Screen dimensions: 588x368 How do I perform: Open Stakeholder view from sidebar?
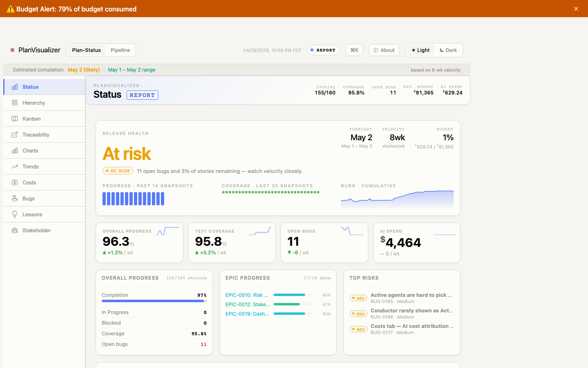pyautogui.click(x=44, y=230)
